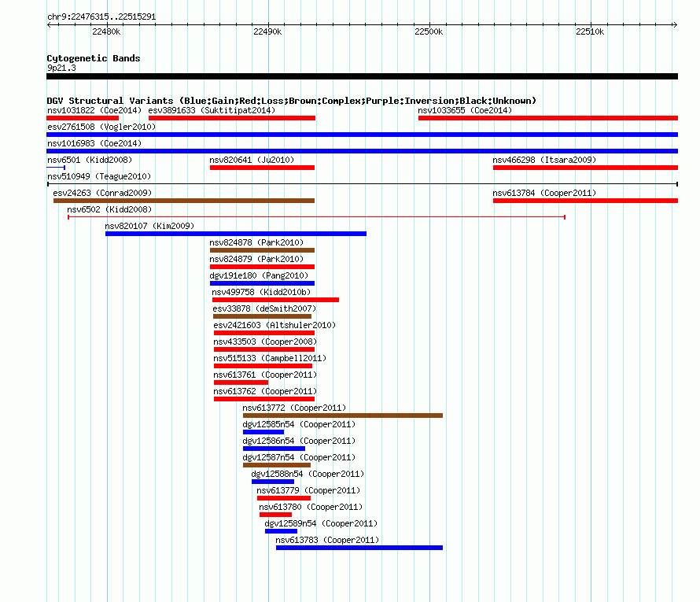Select the nsv515133 (Campbell2011) label
This screenshot has height=602, width=700.
[270, 358]
